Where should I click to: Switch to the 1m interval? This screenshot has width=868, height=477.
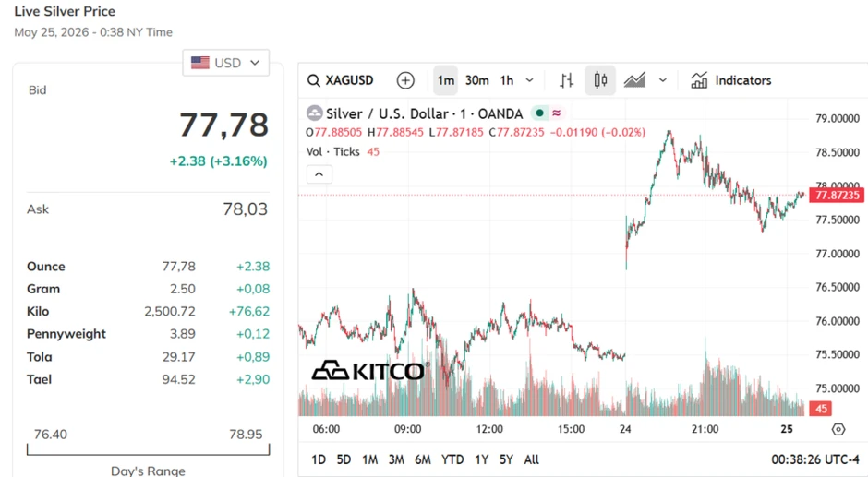click(x=446, y=80)
